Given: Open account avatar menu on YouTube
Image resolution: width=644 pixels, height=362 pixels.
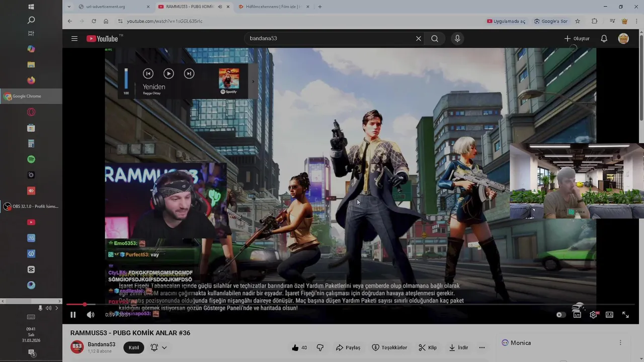Looking at the screenshot, I should [x=623, y=39].
